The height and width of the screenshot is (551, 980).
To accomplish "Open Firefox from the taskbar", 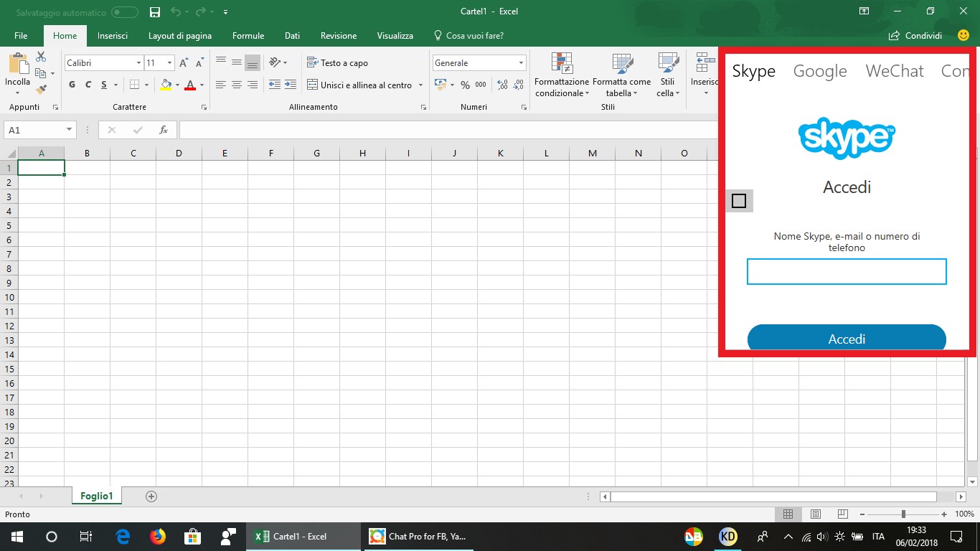I will pyautogui.click(x=157, y=536).
